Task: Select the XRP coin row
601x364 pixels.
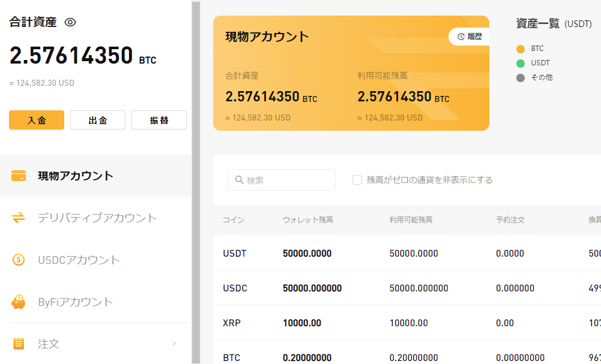Action: click(x=407, y=323)
